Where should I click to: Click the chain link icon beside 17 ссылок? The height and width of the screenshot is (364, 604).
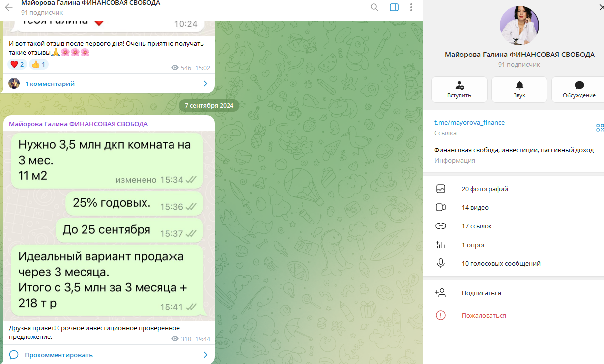coord(441,226)
